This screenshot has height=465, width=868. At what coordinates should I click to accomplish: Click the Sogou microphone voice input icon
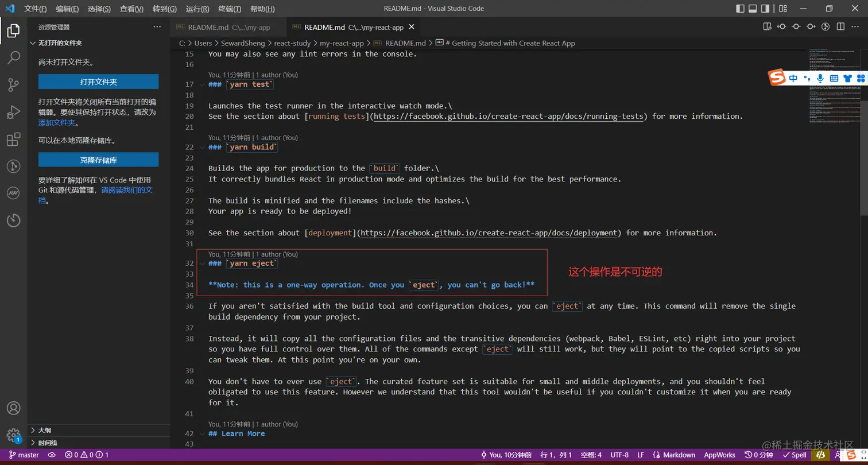(820, 78)
